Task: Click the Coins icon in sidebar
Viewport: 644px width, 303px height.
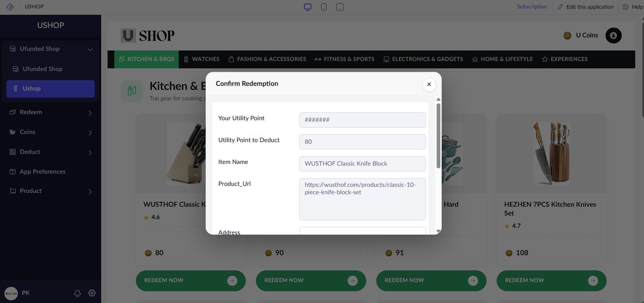Action: (x=12, y=132)
